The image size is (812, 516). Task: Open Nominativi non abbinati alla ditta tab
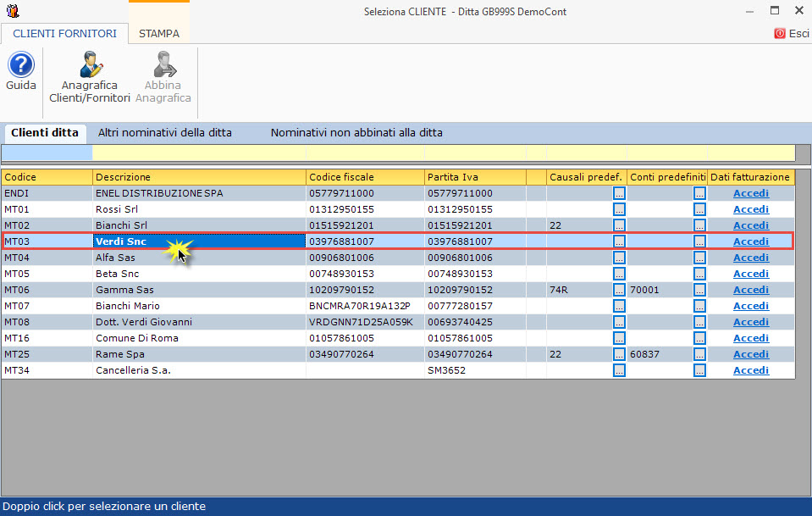356,133
